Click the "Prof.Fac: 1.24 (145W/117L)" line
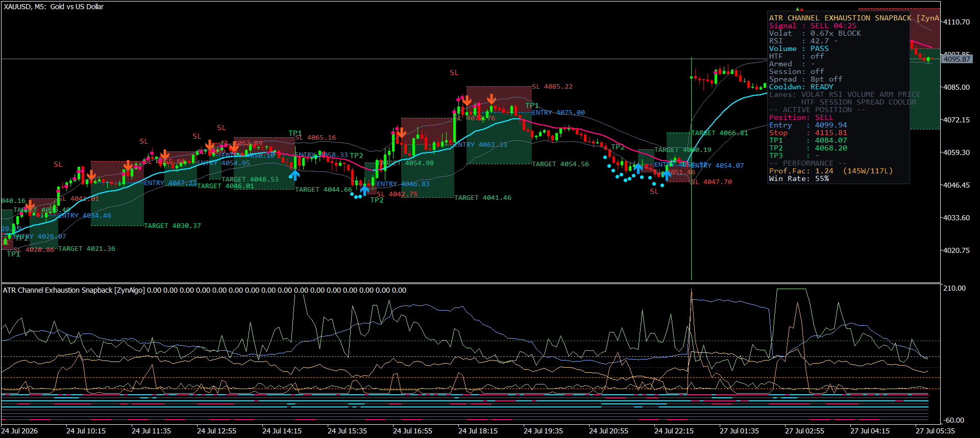 click(831, 171)
